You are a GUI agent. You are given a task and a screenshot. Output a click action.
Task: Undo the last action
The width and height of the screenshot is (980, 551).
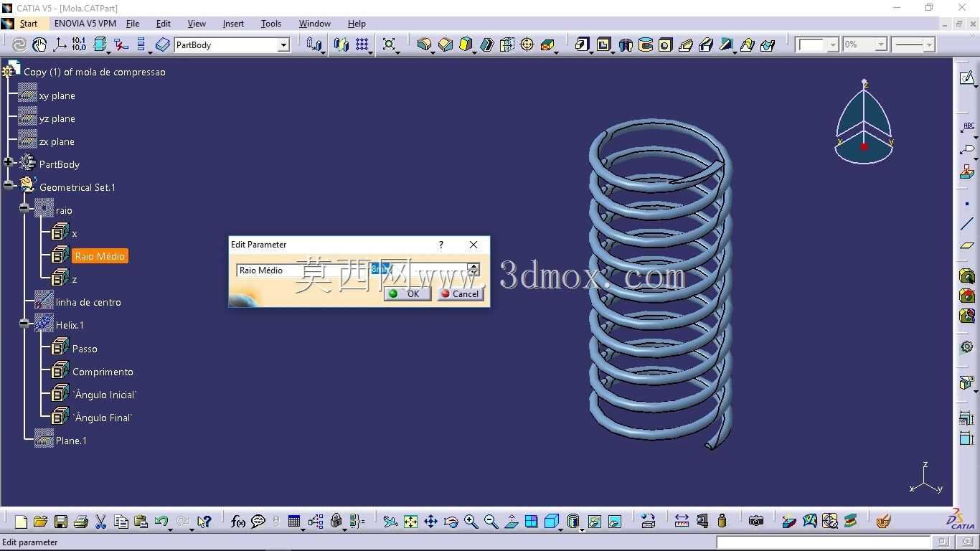pyautogui.click(x=161, y=522)
